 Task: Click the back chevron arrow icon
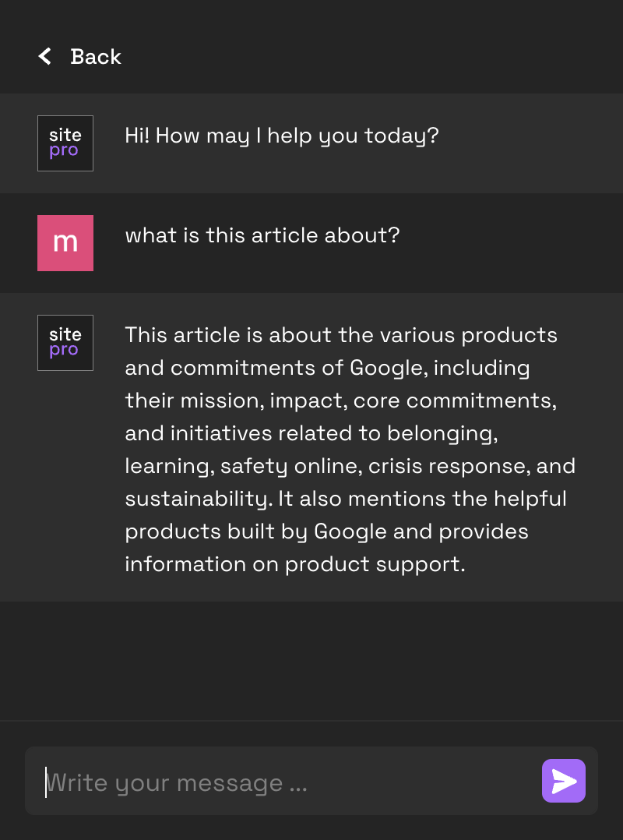click(x=45, y=56)
